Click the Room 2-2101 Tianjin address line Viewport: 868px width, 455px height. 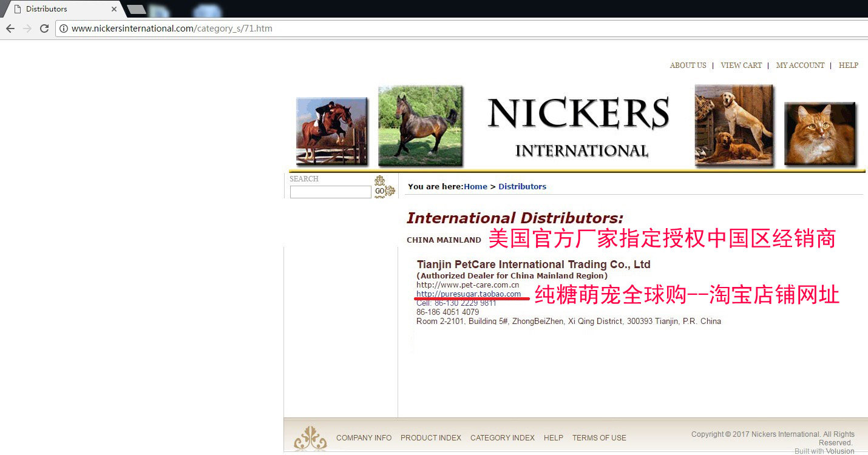569,322
